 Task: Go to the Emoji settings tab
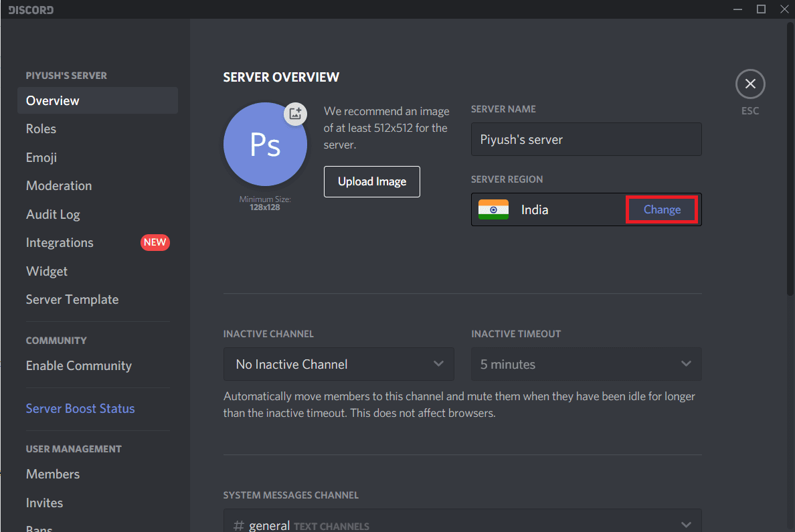tap(41, 157)
